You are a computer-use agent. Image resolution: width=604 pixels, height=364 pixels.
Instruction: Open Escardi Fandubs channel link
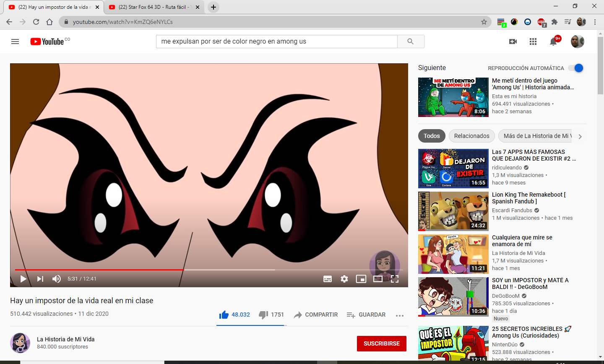512,211
